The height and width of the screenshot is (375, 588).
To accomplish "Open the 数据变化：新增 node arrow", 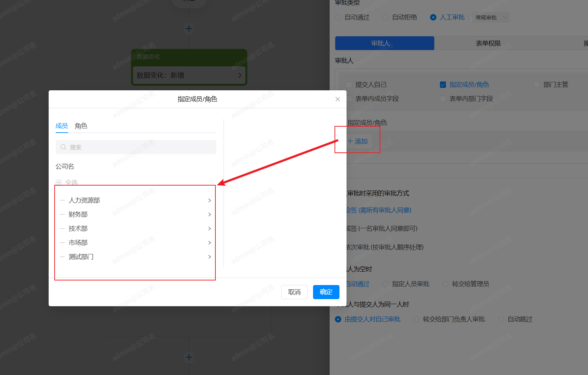I will [x=240, y=75].
